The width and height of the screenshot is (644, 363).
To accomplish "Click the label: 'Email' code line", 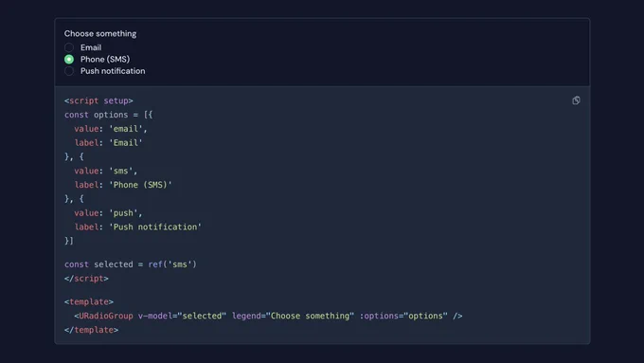I will coord(108,143).
